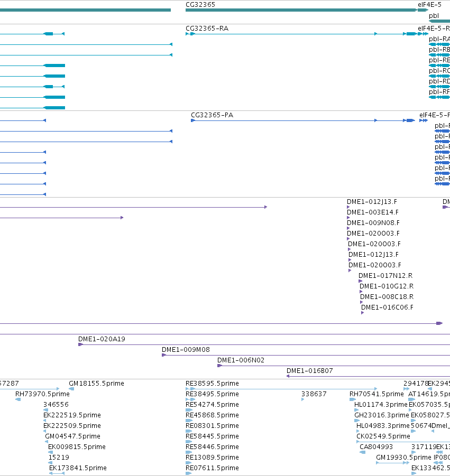Image resolution: width=450 pixels, height=476 pixels.
Task: Open the DME1-006N02 clone label
Action: pos(241,360)
